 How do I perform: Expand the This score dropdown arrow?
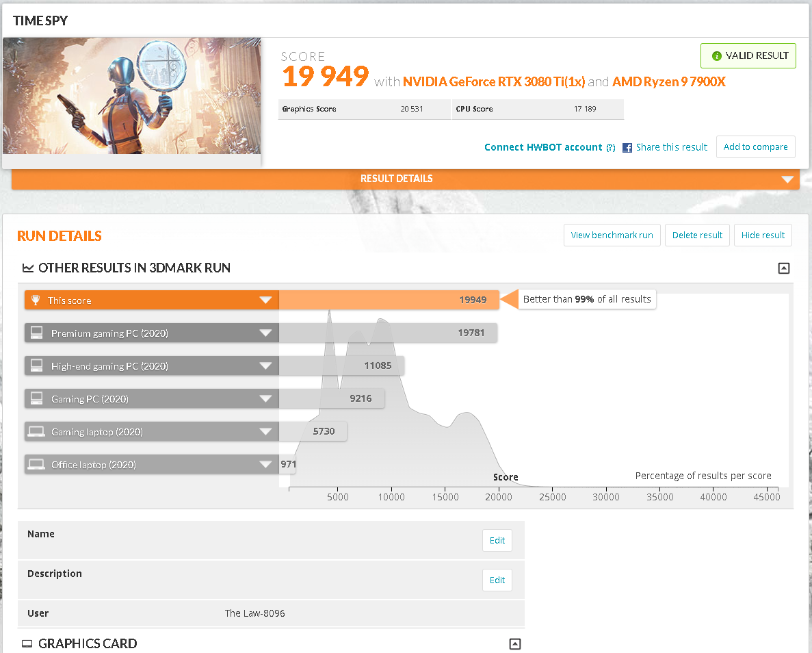tap(266, 300)
